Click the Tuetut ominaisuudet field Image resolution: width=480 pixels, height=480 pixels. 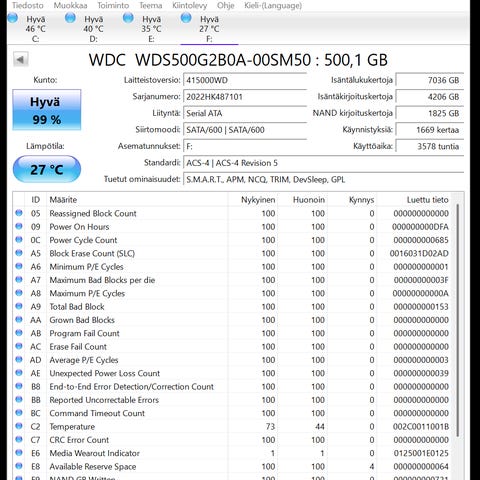tap(323, 179)
